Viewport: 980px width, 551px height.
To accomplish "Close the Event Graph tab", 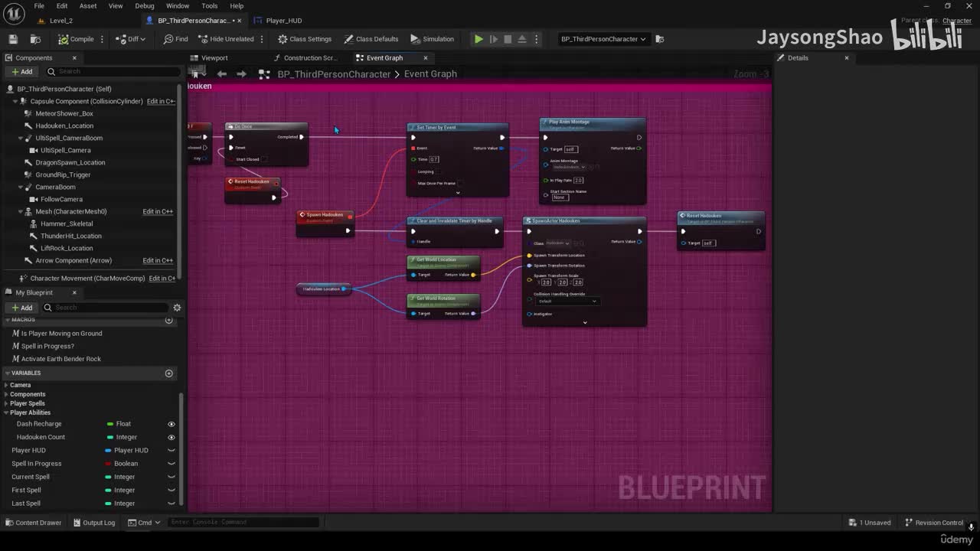I will click(426, 58).
